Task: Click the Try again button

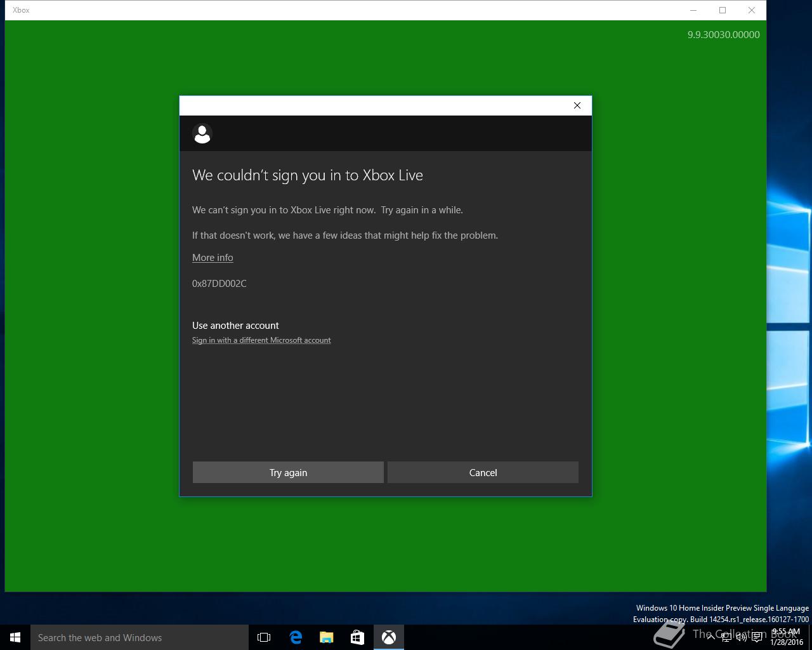Action: 288,472
